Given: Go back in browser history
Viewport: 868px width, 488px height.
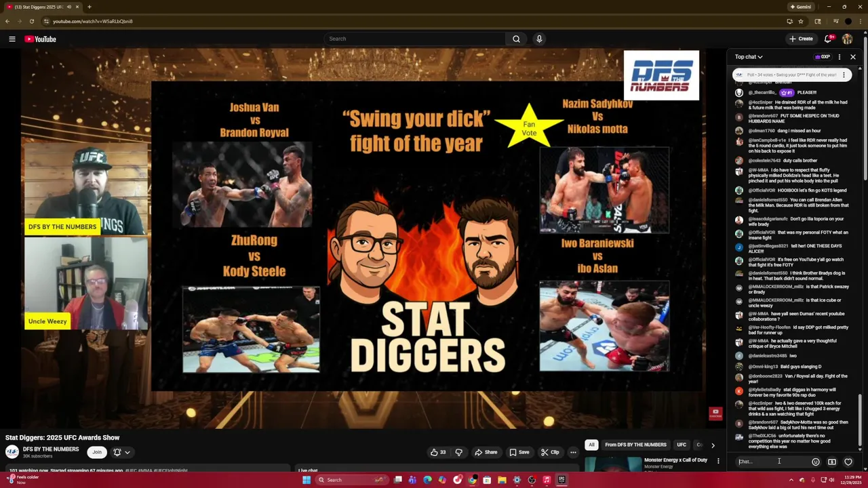Looking at the screenshot, I should tap(7, 21).
